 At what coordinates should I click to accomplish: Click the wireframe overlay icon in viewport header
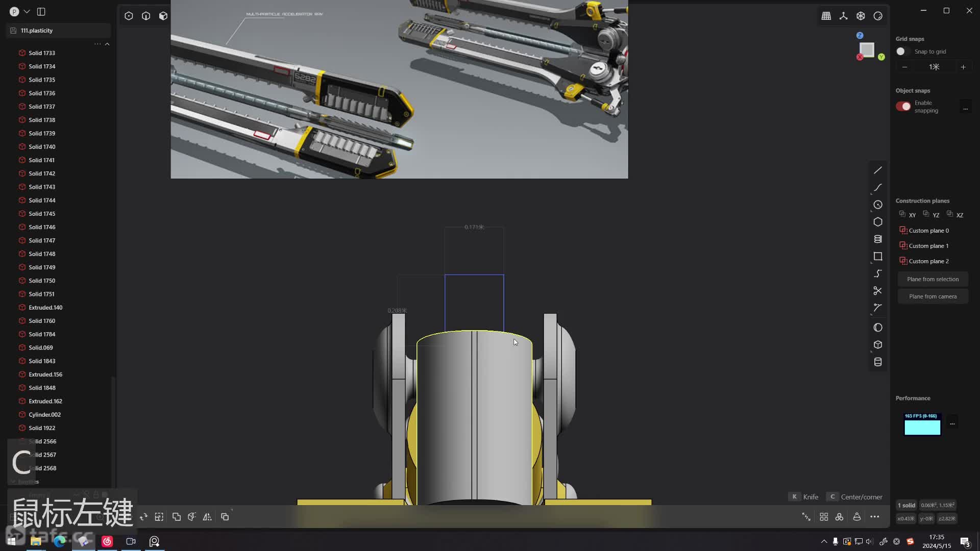861,16
